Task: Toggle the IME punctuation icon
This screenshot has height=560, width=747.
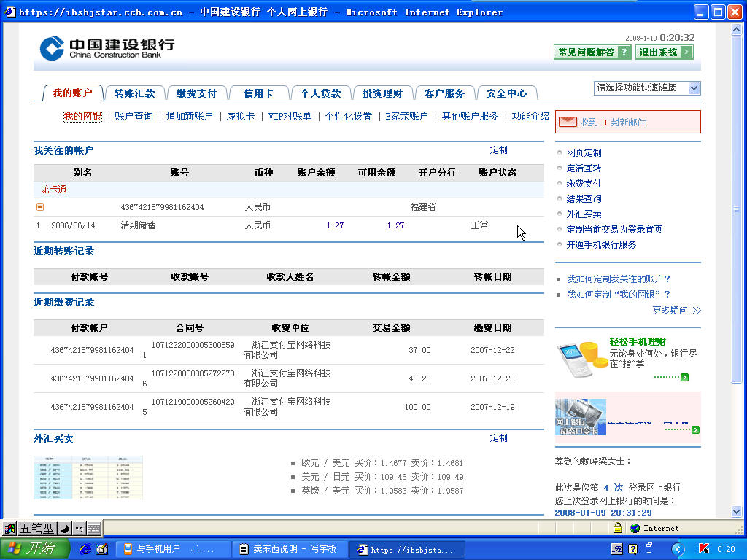Action: click(x=79, y=528)
